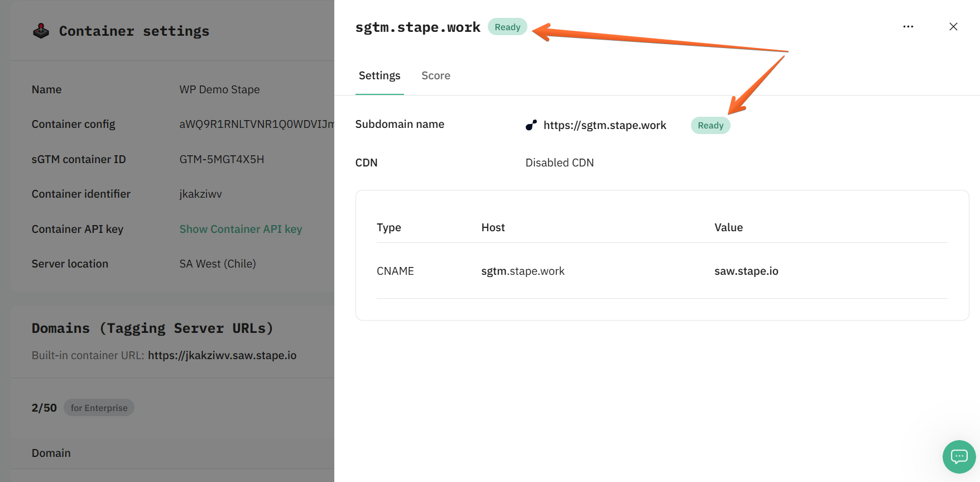Open the live chat support widget
Image resolution: width=980 pixels, height=482 pixels.
(x=959, y=457)
